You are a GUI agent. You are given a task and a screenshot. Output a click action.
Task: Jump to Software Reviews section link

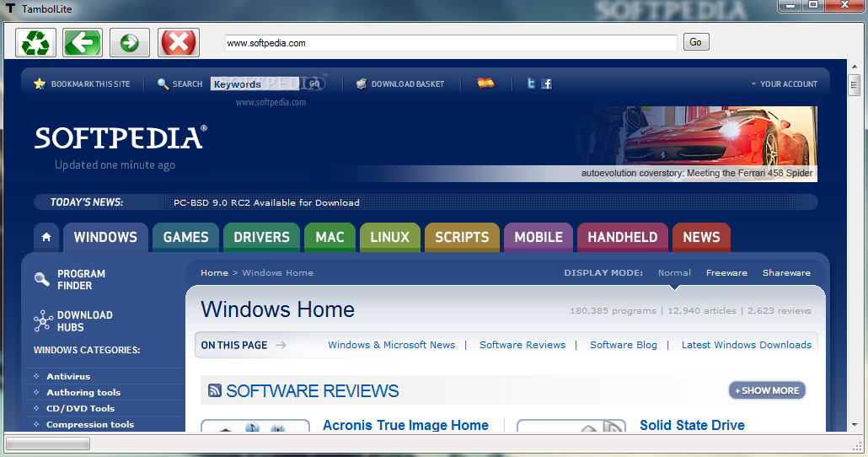point(522,345)
